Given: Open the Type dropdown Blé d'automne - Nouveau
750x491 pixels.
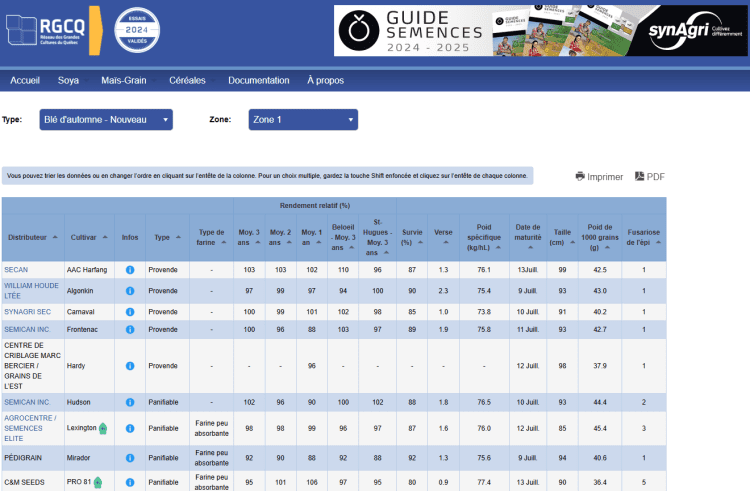Looking at the screenshot, I should (x=106, y=120).
